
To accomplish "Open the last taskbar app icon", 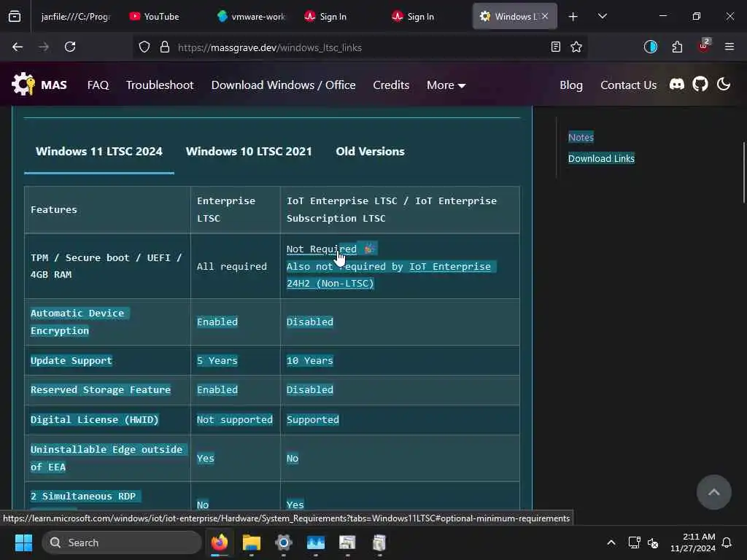I will pos(379,542).
